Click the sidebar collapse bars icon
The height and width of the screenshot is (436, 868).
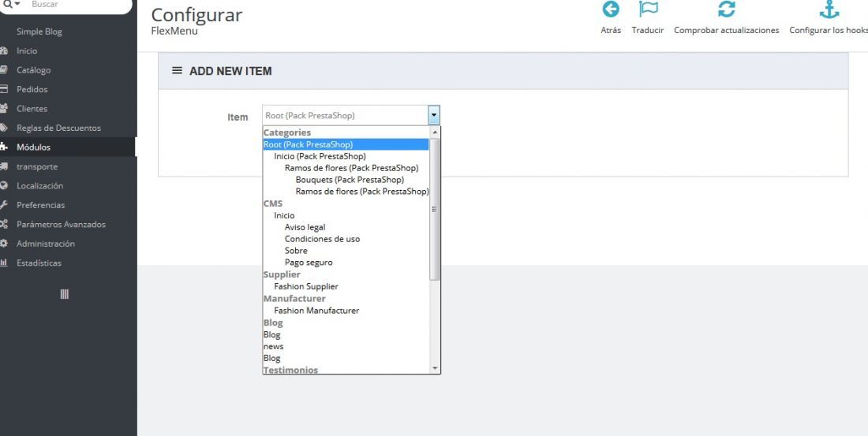pos(64,294)
